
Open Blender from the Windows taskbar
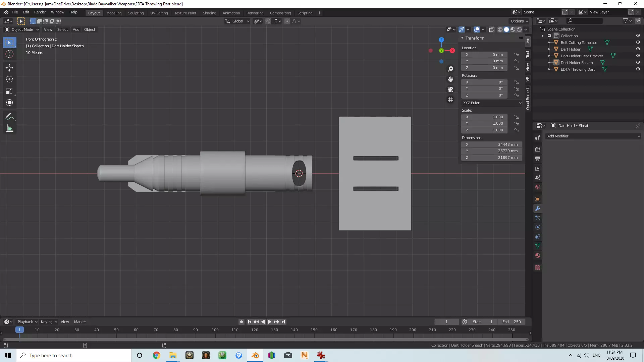tap(255, 355)
